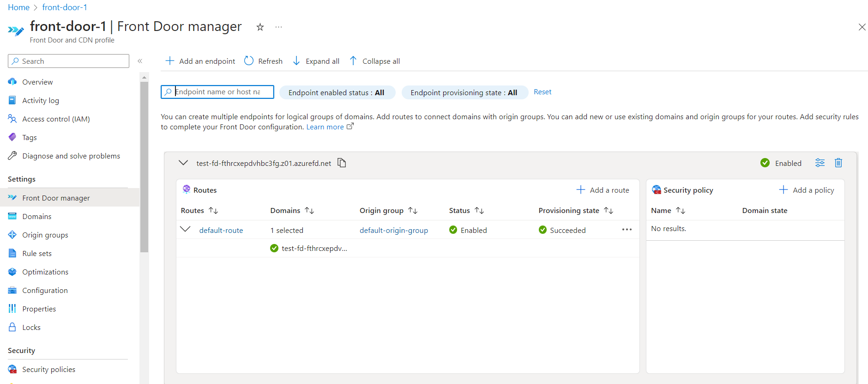Click the sidebar scroll up arrow
Viewport: 868px width, 384px height.
point(144,77)
